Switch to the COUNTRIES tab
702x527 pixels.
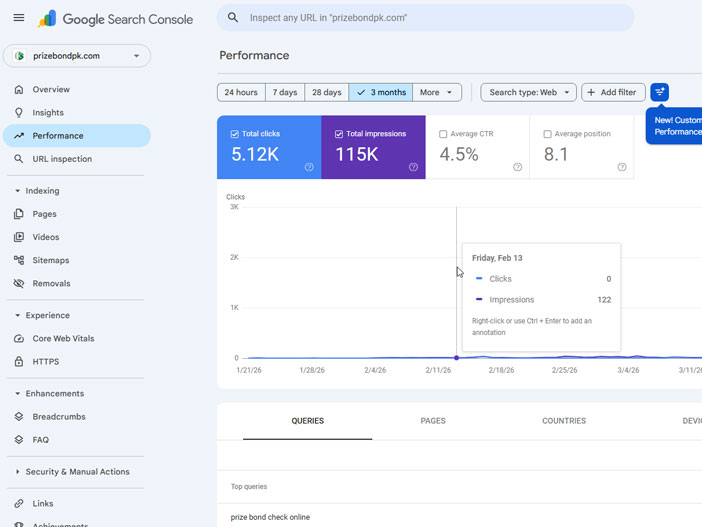pos(564,421)
